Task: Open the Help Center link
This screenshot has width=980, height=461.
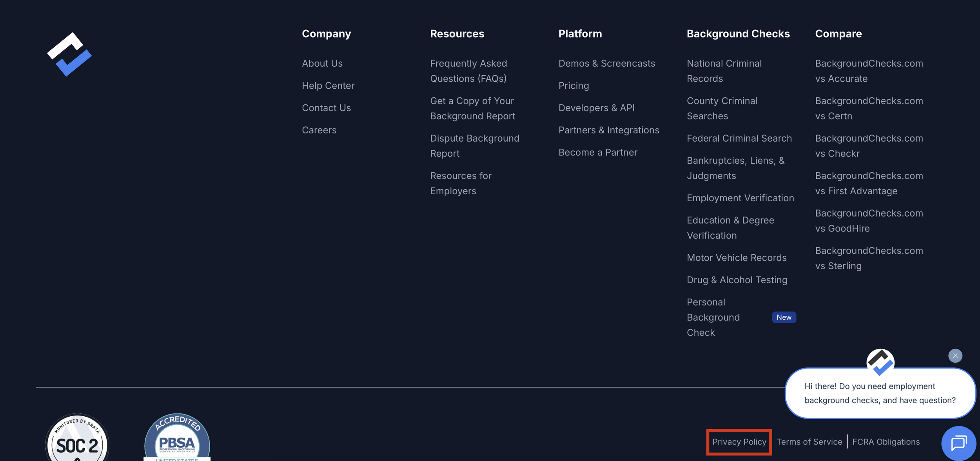Action: click(x=328, y=86)
